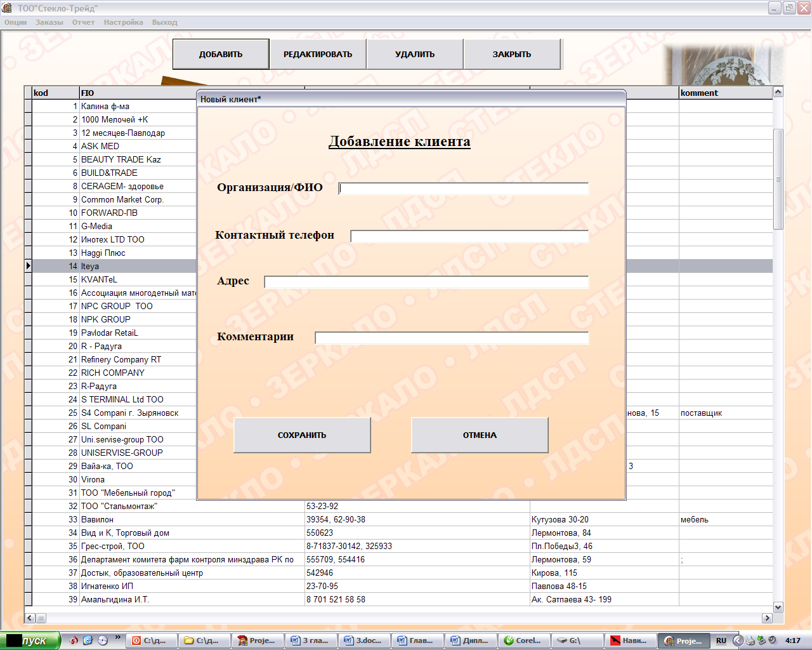The image size is (812, 650).
Task: Expand the quick launch chevron
Action: 117,637
